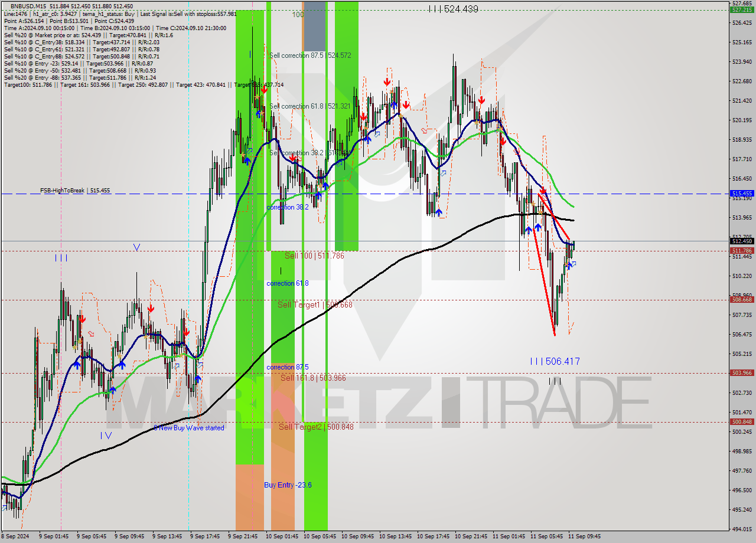
Task: Click the '9 Sep 21:45' time label
Action: click(x=242, y=537)
